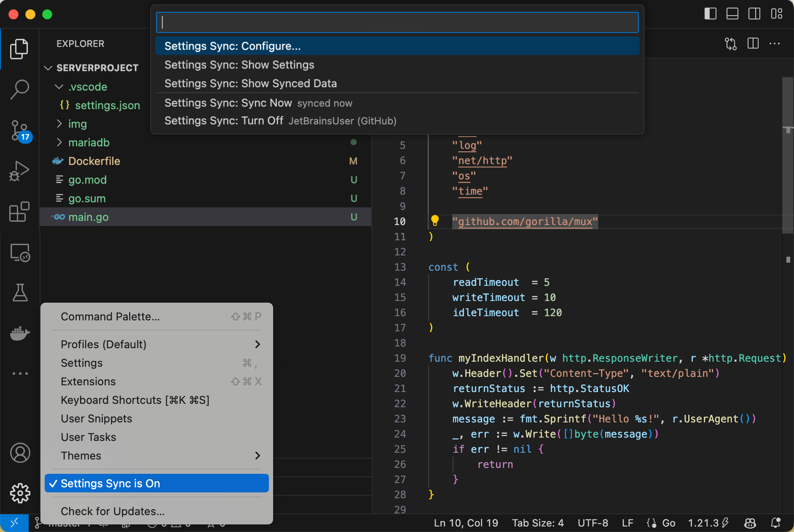Viewport: 794px width, 532px height.
Task: Open Source Control view with 17 badge
Action: click(x=19, y=130)
